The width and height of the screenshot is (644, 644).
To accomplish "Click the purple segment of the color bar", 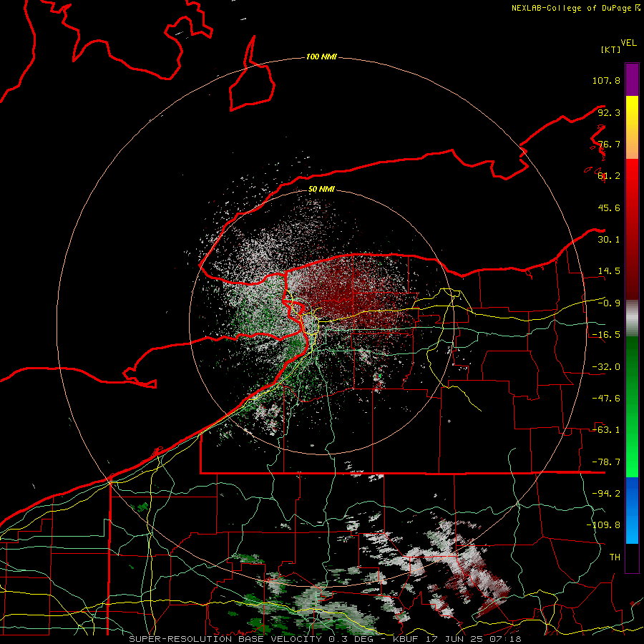I will [632, 79].
